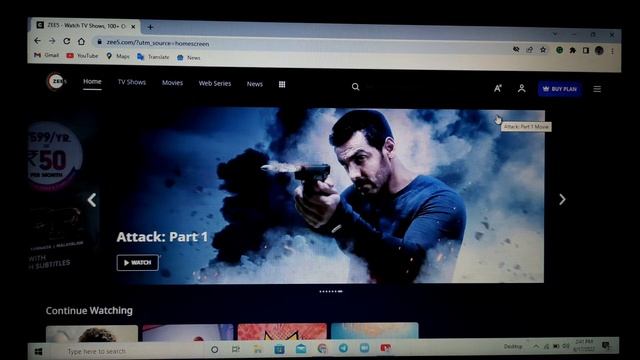This screenshot has width=640, height=360.
Task: Open Chrome three-dot menu
Action: pyautogui.click(x=612, y=51)
